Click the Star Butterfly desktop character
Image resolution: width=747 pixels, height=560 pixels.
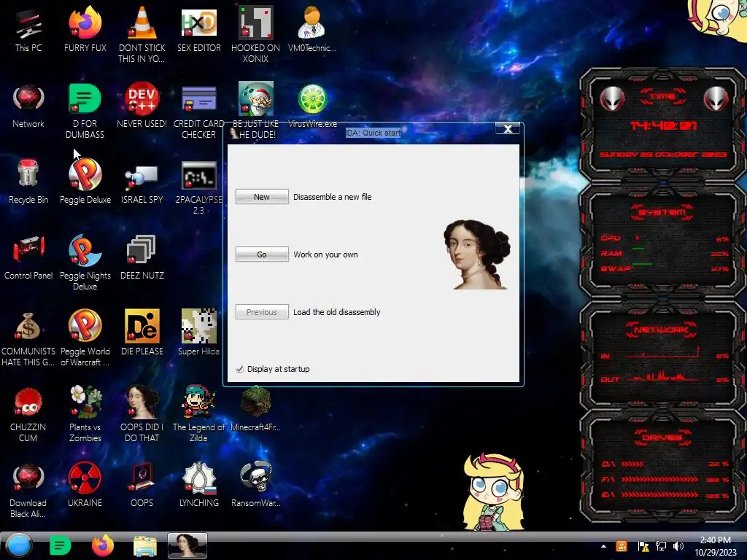[495, 491]
